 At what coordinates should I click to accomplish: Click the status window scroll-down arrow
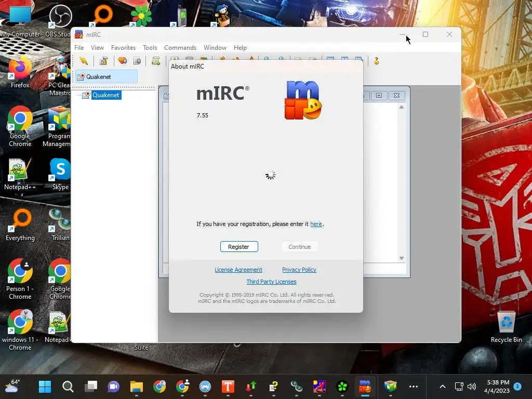click(x=402, y=258)
